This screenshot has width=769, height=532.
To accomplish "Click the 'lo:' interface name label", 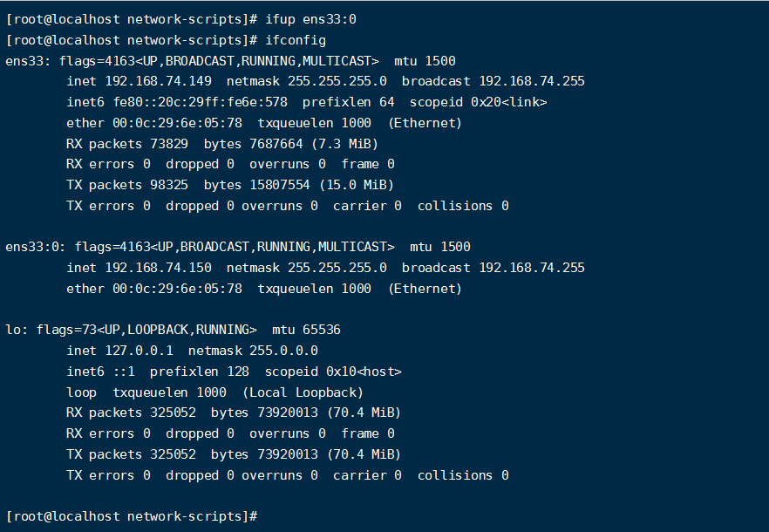I will (17, 330).
